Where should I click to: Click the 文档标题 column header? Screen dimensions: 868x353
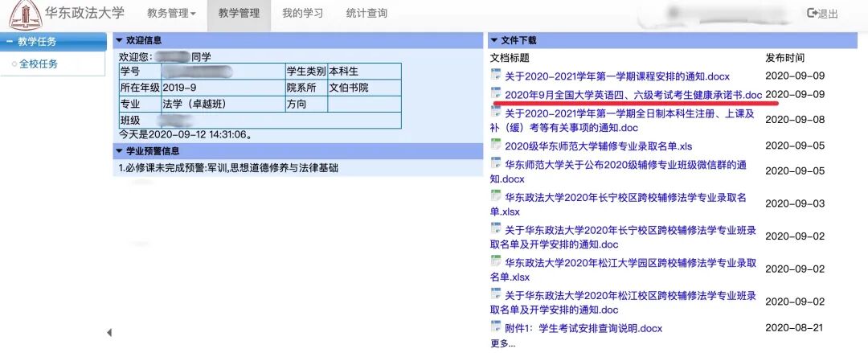tap(510, 58)
